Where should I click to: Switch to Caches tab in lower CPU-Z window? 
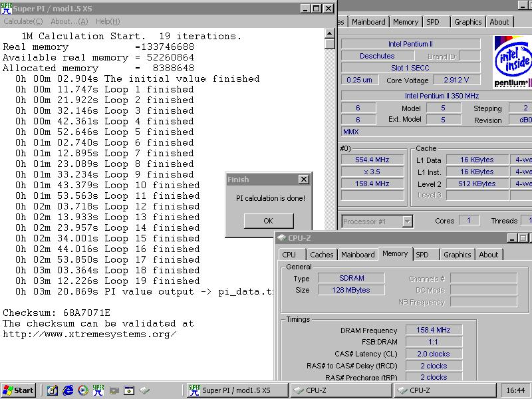[x=322, y=255]
